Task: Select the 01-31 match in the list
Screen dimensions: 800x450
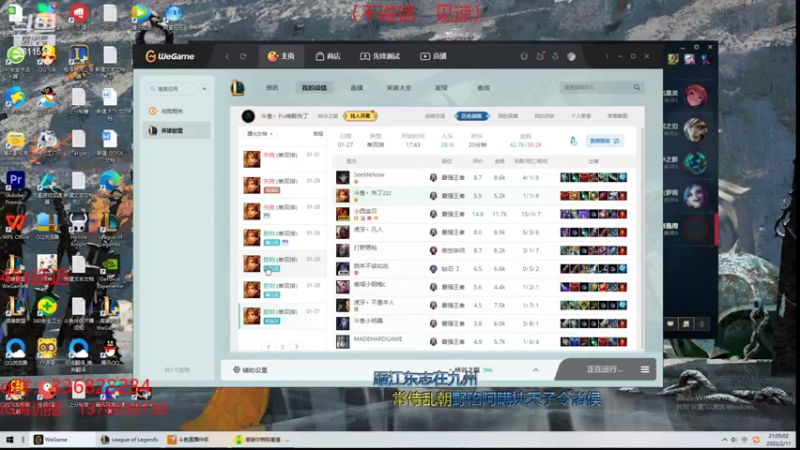Action: coord(283,159)
